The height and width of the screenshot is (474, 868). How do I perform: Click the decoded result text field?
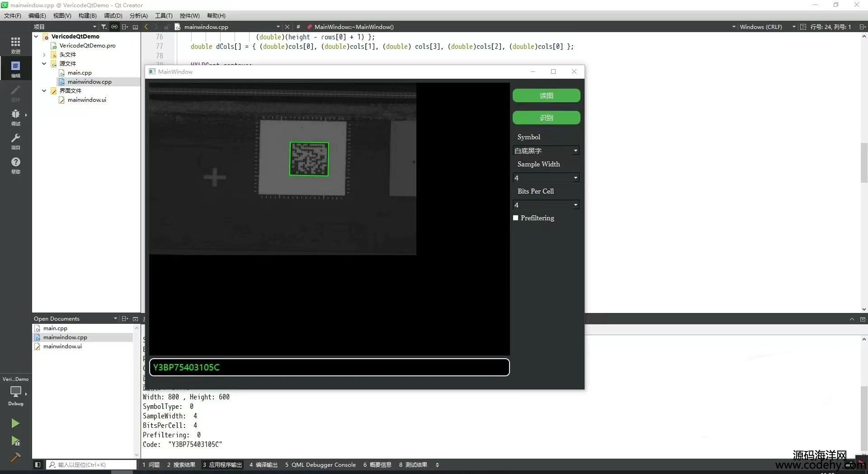coord(329,367)
